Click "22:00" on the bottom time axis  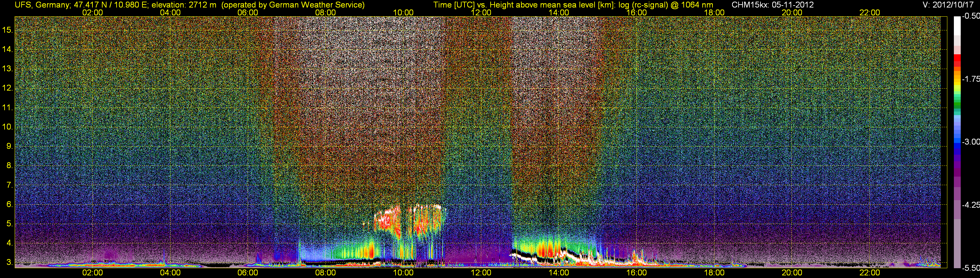[870, 273]
